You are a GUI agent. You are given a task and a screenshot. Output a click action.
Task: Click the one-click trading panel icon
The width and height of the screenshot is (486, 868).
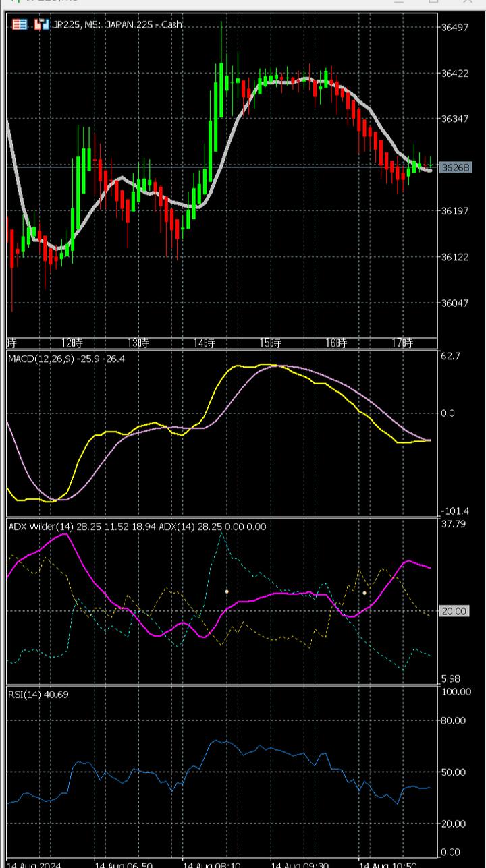(x=20, y=25)
